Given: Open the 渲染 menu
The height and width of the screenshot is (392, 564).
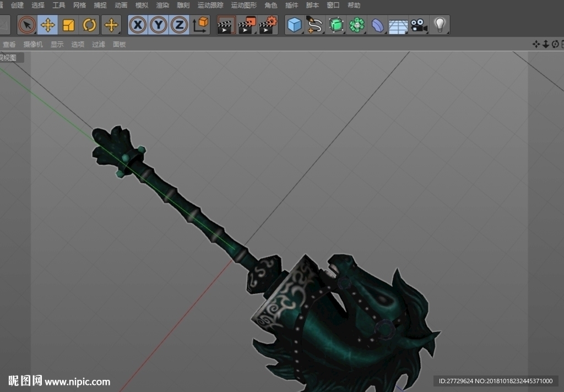Looking at the screenshot, I should pyautogui.click(x=162, y=5).
